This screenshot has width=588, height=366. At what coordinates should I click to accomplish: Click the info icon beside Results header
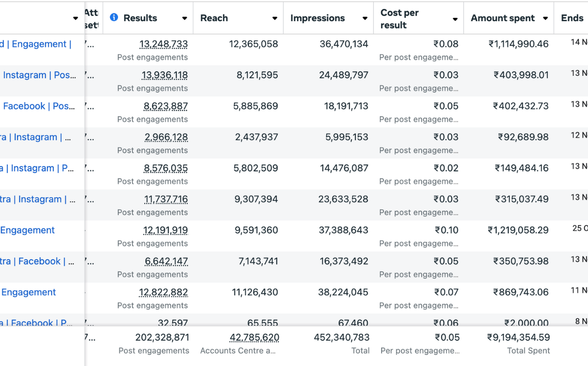point(114,17)
